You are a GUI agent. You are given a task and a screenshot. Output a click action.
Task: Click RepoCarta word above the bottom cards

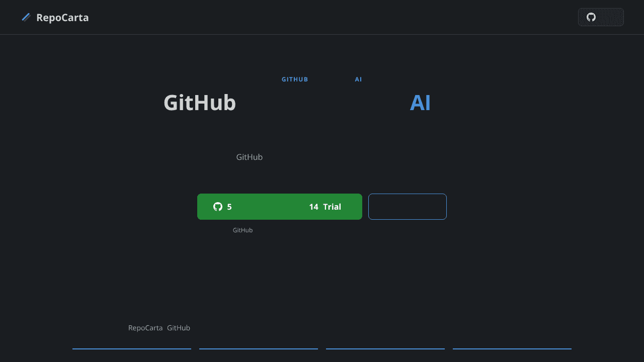pos(145,328)
